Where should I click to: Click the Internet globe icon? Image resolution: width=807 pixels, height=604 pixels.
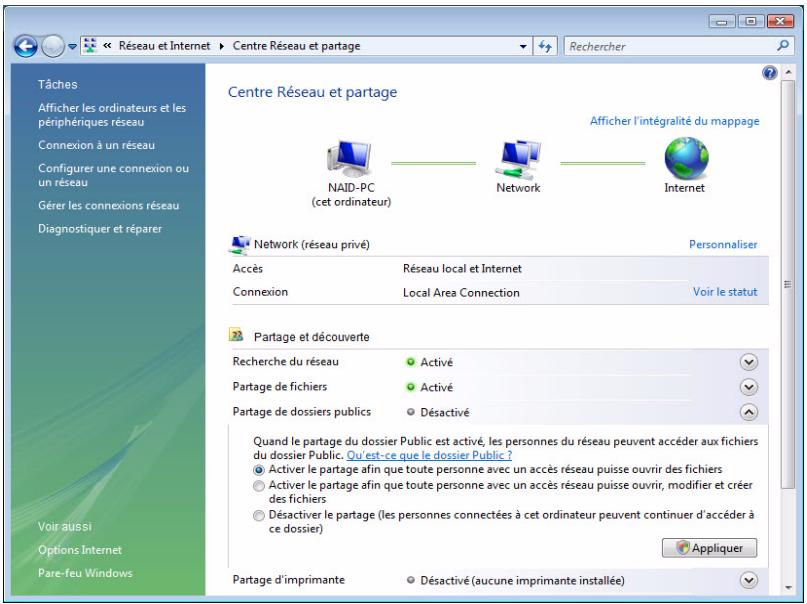coord(686,158)
